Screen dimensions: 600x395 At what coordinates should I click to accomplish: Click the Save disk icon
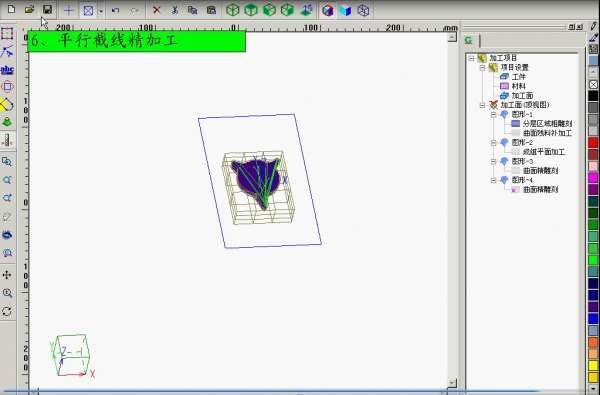(x=47, y=10)
